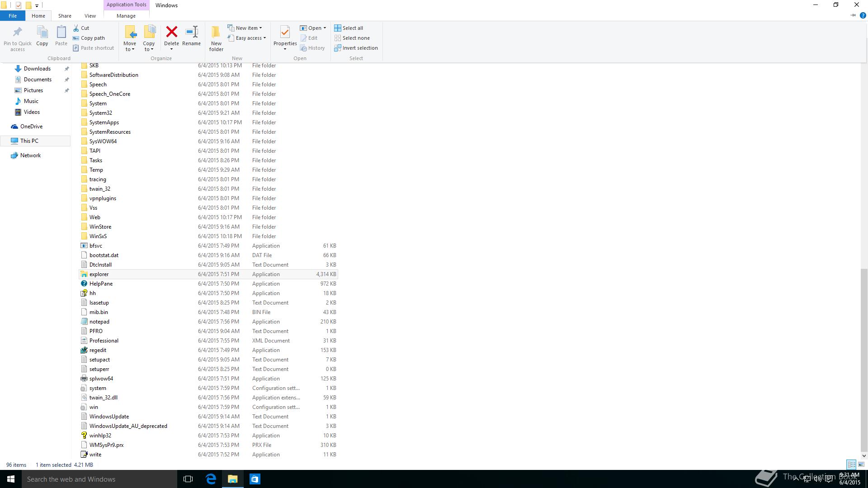This screenshot has width=868, height=488.
Task: Switch to Details view layout icon
Action: [x=851, y=465]
